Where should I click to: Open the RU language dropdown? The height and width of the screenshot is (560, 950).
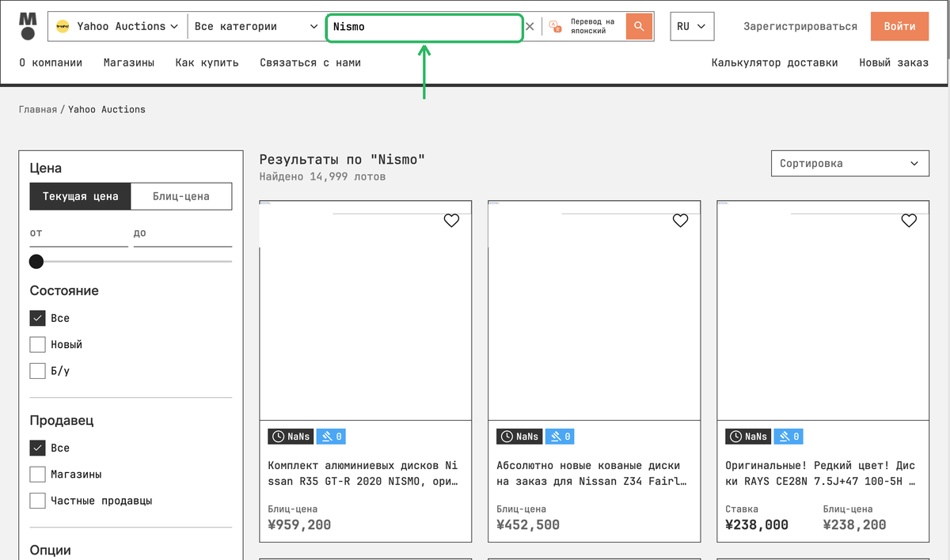(x=692, y=26)
